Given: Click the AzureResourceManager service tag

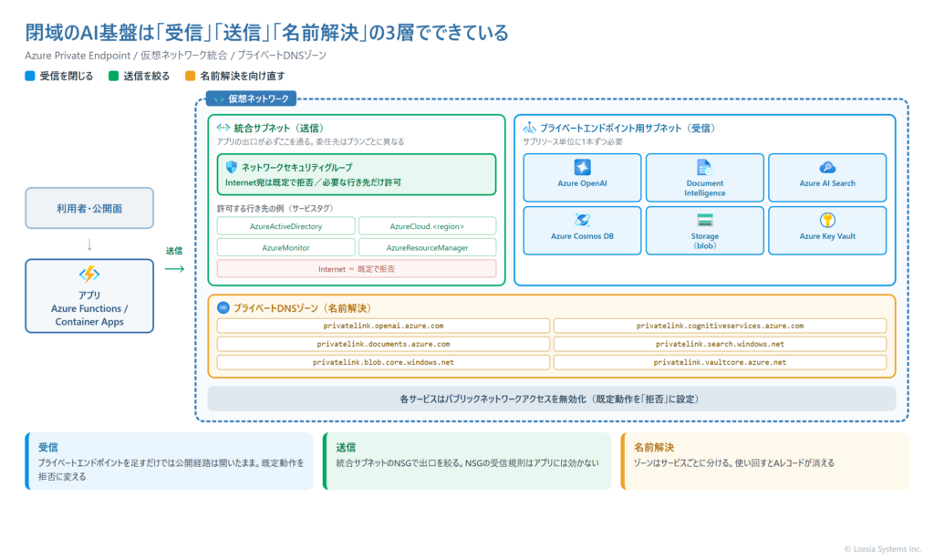Looking at the screenshot, I should point(427,247).
